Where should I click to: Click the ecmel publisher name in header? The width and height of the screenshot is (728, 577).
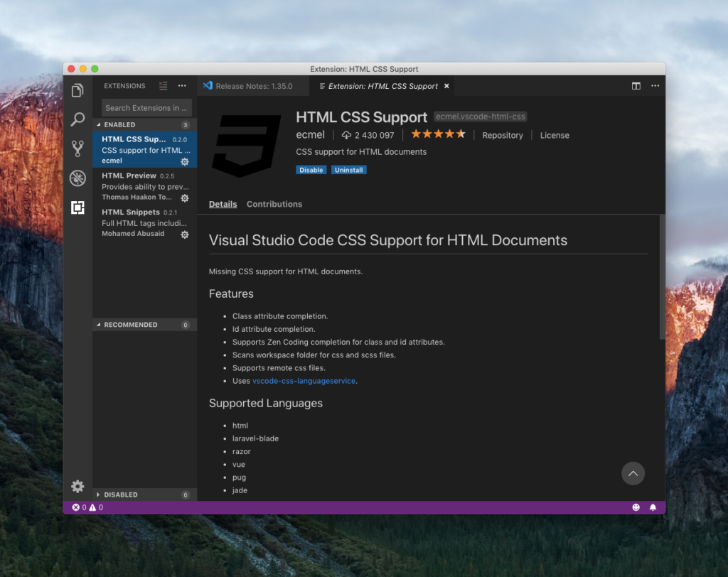[x=310, y=134]
